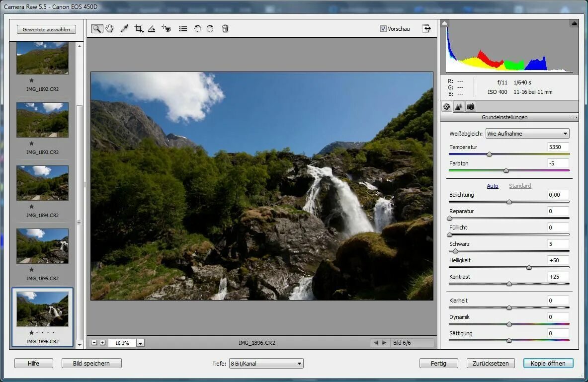
Task: Switch to the Detail tab with triangles
Action: 459,107
